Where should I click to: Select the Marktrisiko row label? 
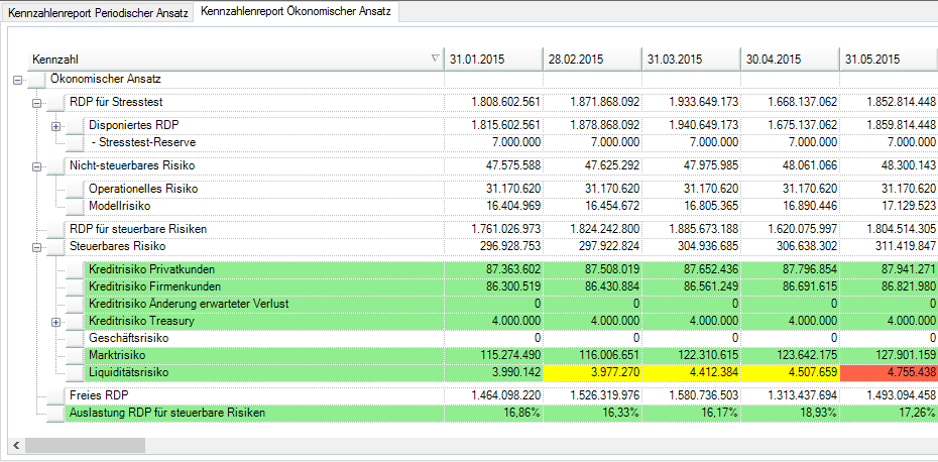pos(117,355)
